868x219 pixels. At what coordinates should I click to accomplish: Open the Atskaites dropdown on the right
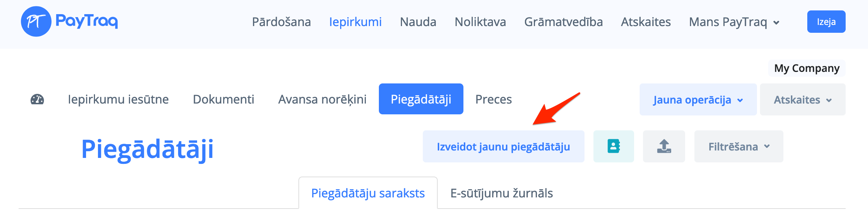tap(802, 99)
